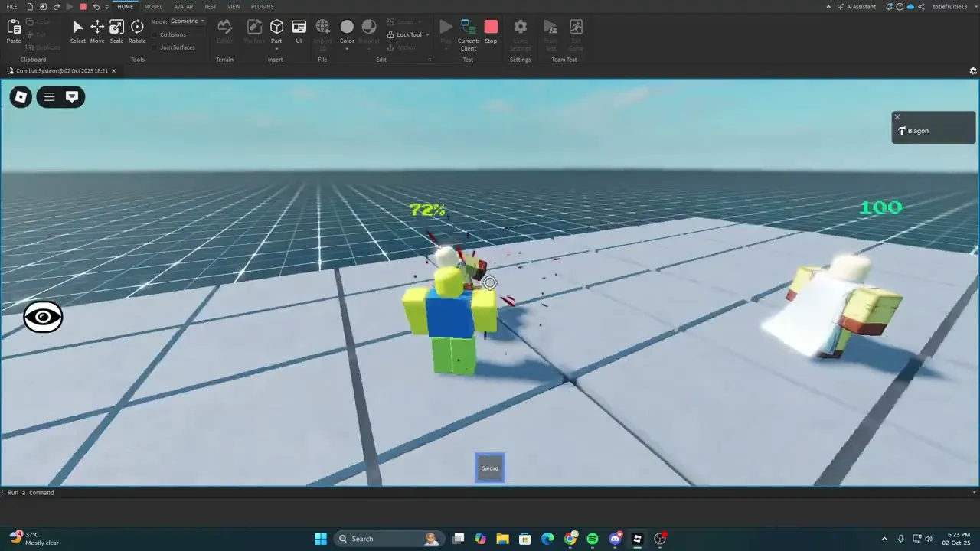Click the Blagon player entry
This screenshot has width=980, height=551.
[x=933, y=131]
